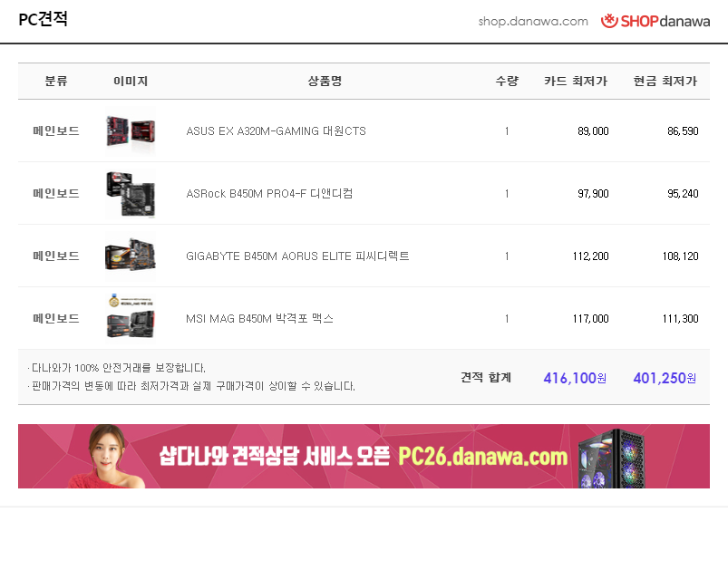
Task: Open the shop.danawa.com link
Action: tap(533, 22)
